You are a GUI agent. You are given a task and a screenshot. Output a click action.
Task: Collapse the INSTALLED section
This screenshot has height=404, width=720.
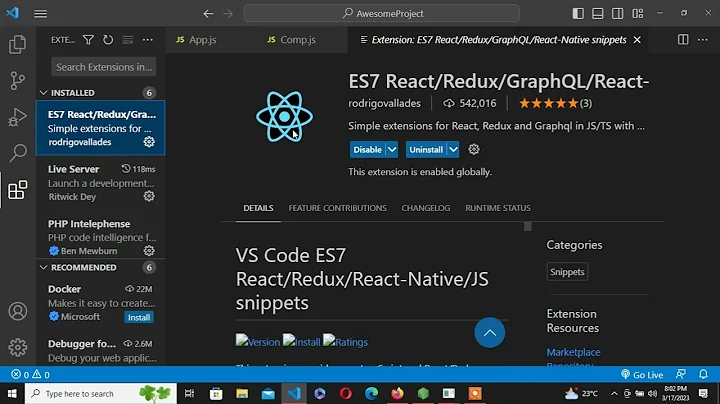[x=43, y=93]
